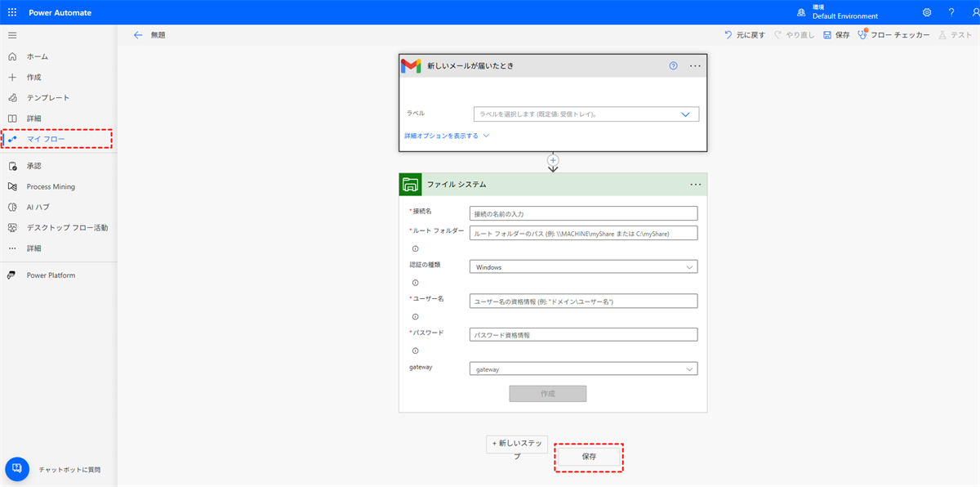Click the template icon in sidebar
Image resolution: width=980 pixels, height=487 pixels.
tap(12, 97)
